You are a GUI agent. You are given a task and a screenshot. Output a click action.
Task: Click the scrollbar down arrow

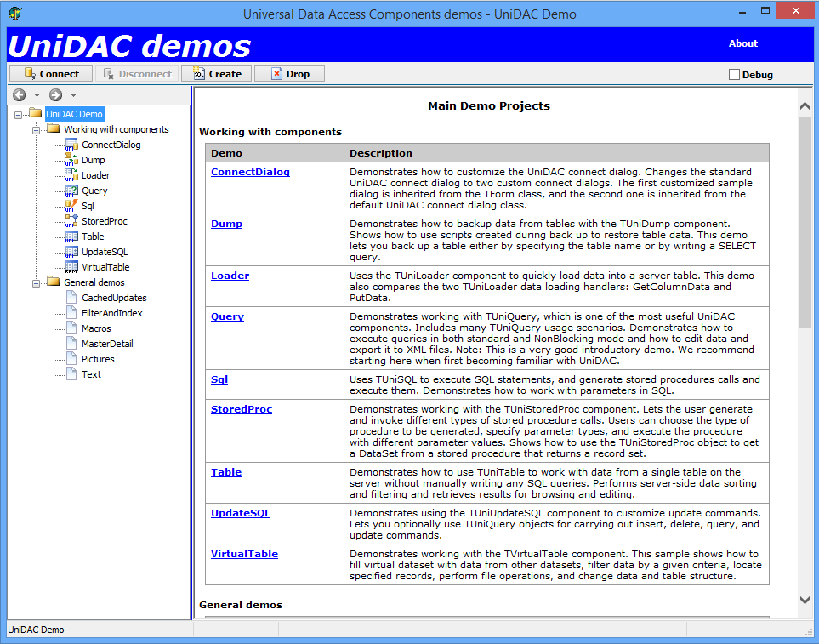point(805,601)
